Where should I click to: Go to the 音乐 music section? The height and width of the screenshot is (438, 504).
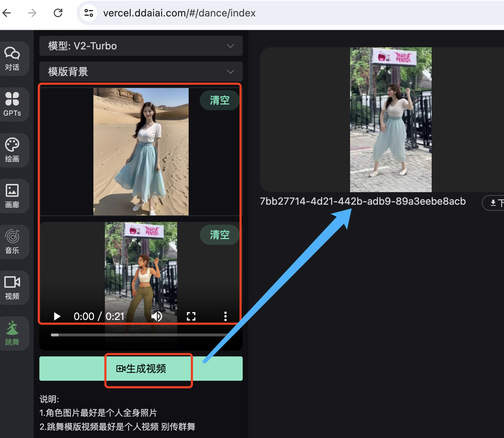[x=12, y=242]
